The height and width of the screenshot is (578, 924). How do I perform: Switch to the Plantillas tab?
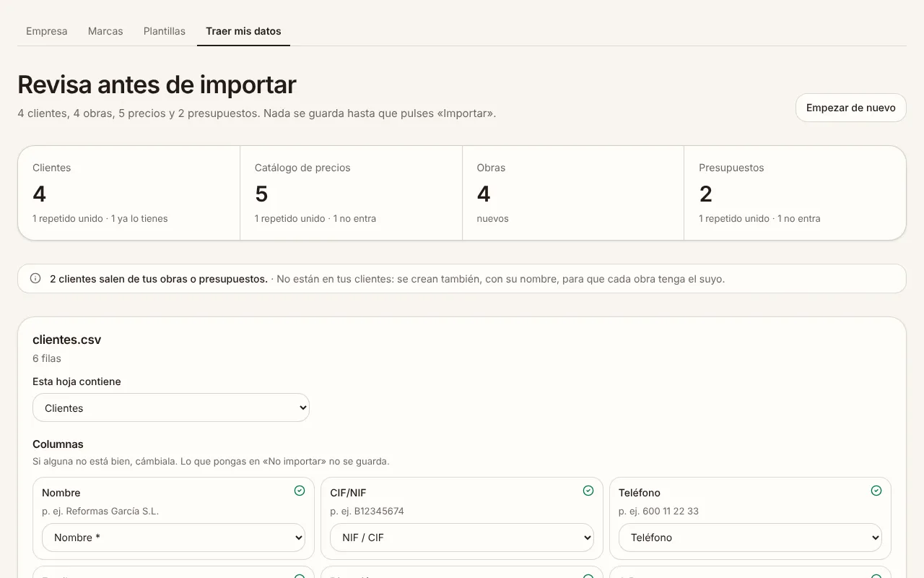[165, 31]
